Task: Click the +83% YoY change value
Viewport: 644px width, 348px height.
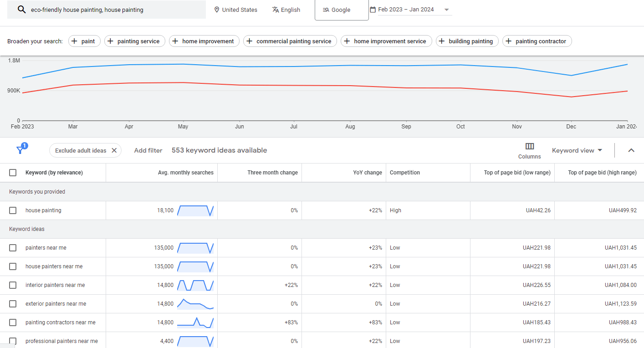Action: coord(375,322)
